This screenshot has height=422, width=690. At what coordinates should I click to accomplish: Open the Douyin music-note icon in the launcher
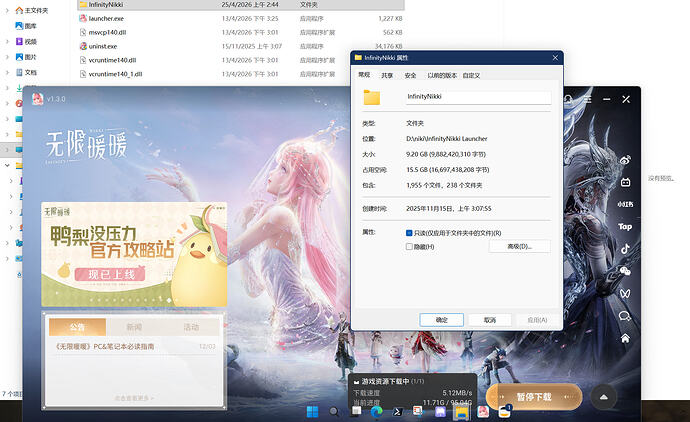pyautogui.click(x=625, y=249)
